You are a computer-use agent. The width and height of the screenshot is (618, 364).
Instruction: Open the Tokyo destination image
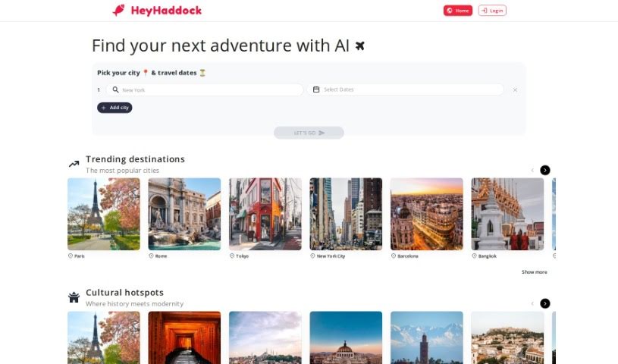(265, 214)
